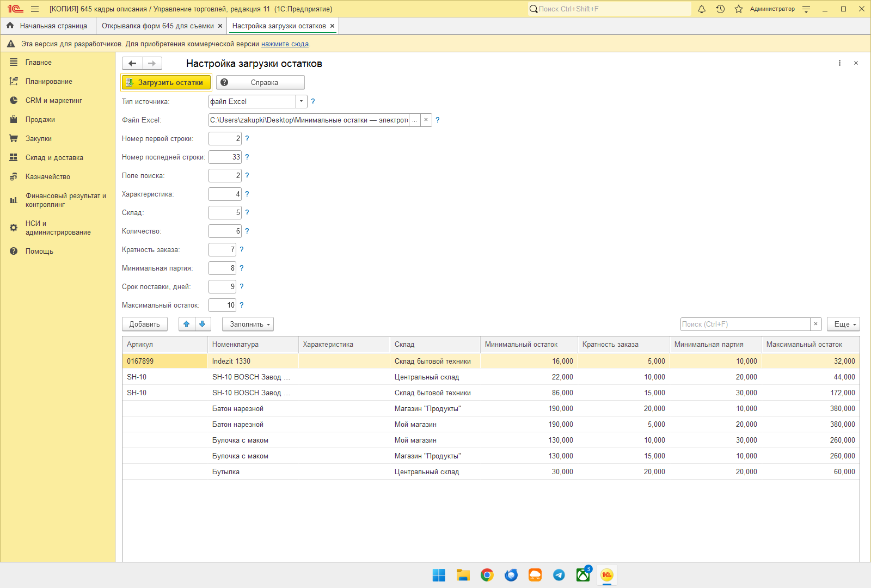Viewport: 871px width, 588px height.
Task: Close the Настройка загрузки остатков tab
Action: click(332, 26)
